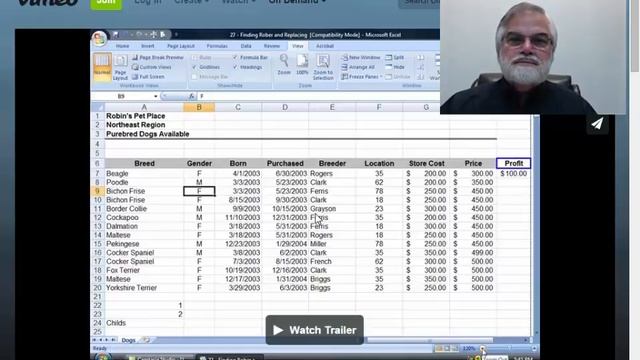Open Customize Quick Access Toolbar dropdown

point(176,35)
